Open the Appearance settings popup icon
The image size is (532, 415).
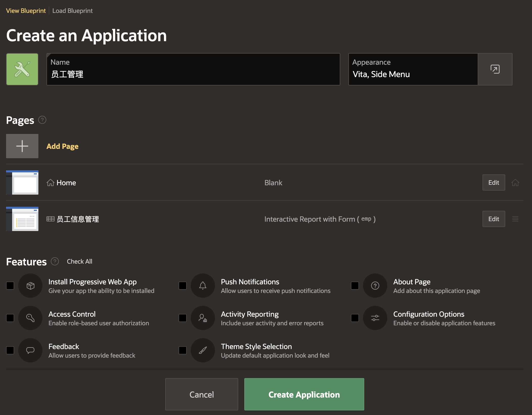[x=495, y=69]
